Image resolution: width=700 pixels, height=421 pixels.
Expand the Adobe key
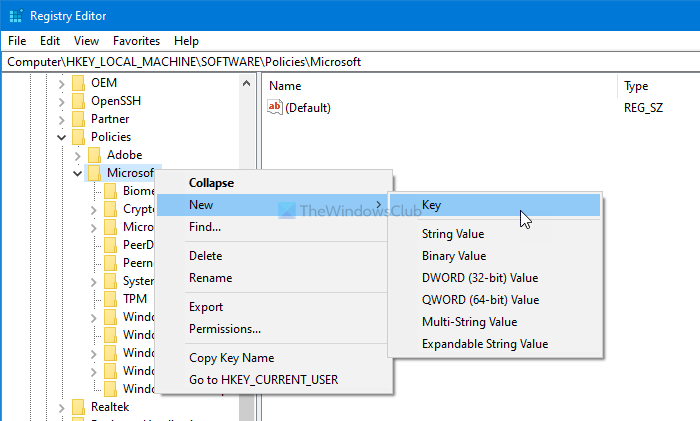[78, 155]
